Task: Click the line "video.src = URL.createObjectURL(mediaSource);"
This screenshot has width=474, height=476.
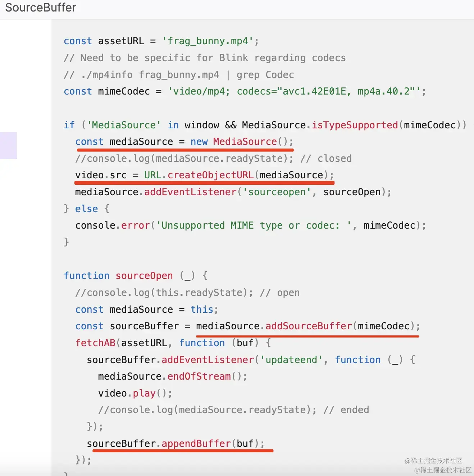Action: [x=204, y=175]
